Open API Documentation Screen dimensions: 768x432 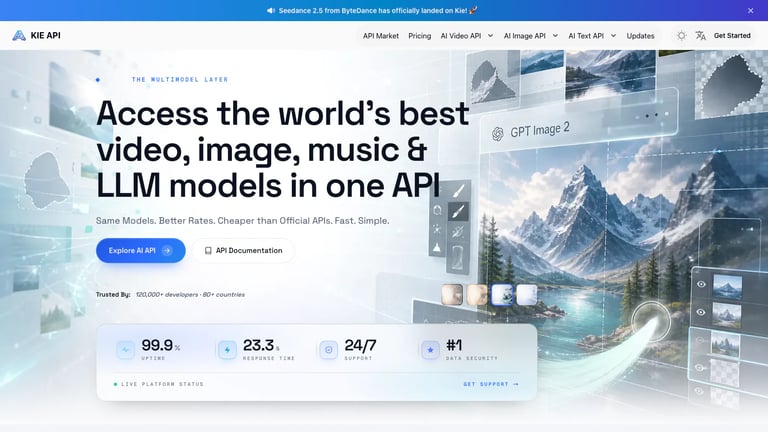(x=243, y=250)
